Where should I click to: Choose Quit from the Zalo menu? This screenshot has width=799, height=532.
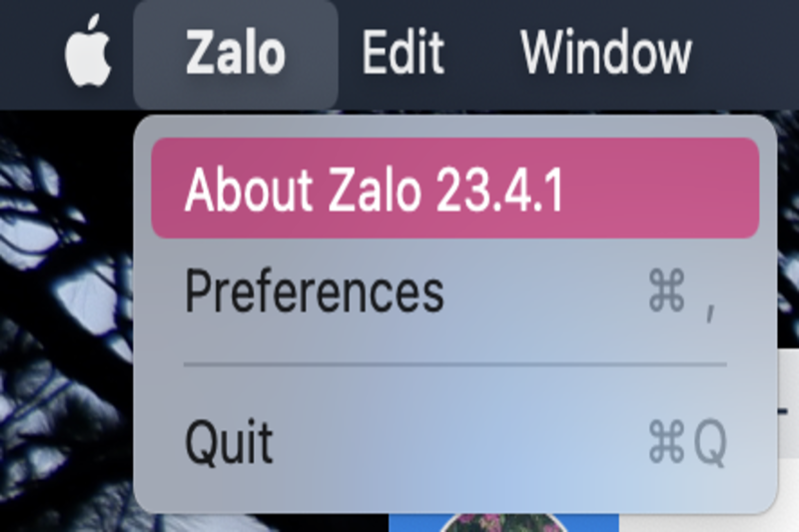[x=230, y=441]
